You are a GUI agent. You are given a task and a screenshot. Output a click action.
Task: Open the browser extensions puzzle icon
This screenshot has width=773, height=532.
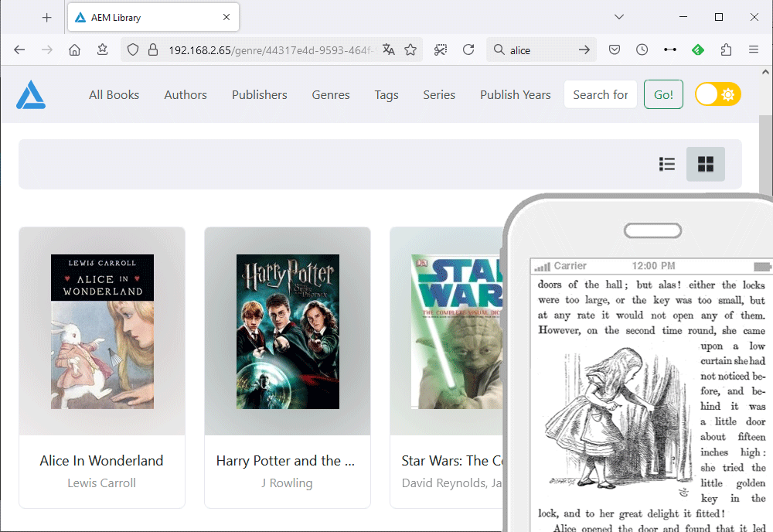click(726, 49)
